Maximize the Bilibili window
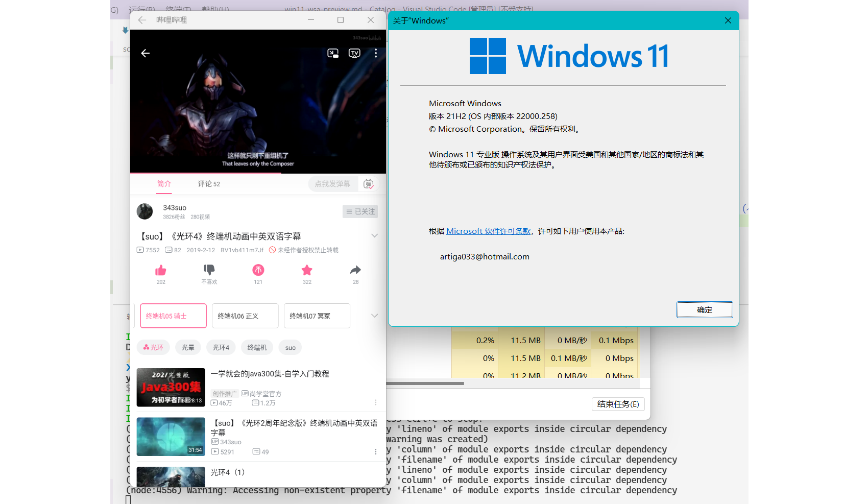Viewport: 868px width, 504px height. click(x=341, y=20)
